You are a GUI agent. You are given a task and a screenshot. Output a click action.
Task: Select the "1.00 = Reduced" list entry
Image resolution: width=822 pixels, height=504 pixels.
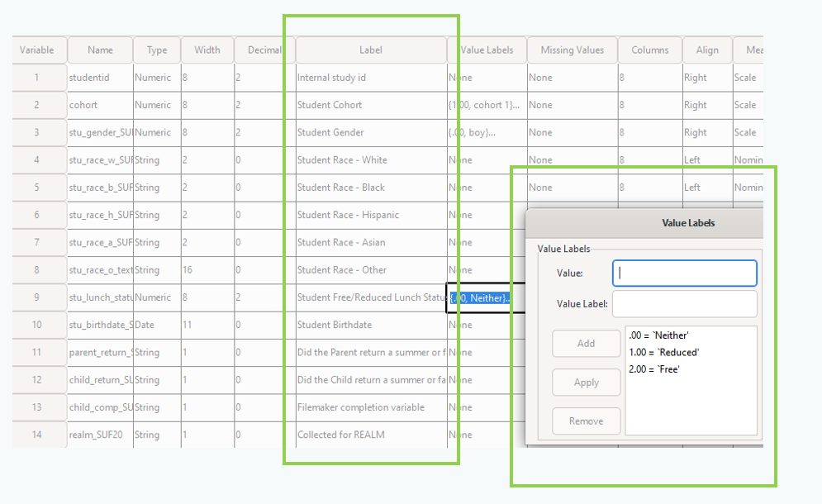[x=664, y=352]
